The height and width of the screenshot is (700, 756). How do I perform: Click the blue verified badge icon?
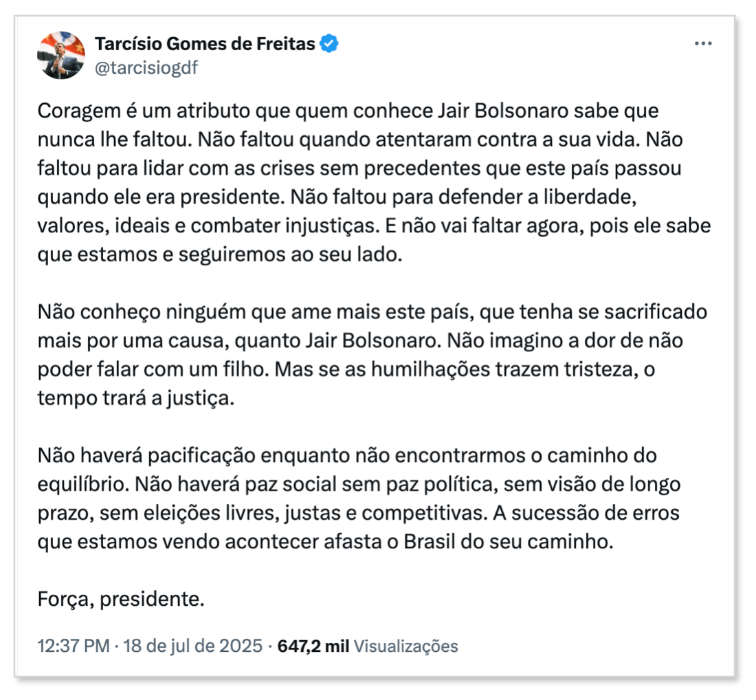329,43
